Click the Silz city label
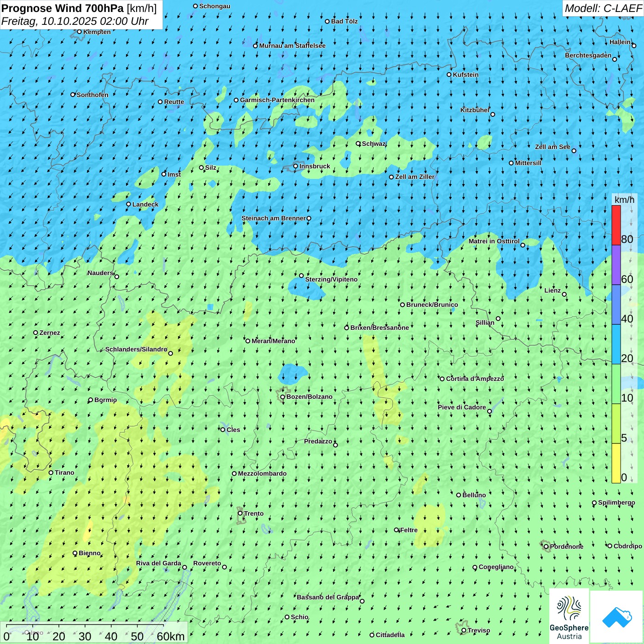The height and width of the screenshot is (644, 644). (x=211, y=167)
